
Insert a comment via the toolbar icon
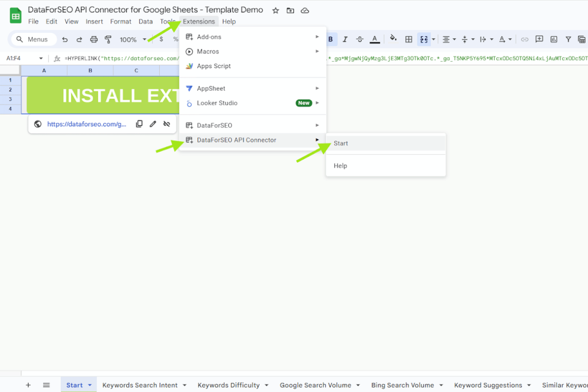click(x=539, y=39)
